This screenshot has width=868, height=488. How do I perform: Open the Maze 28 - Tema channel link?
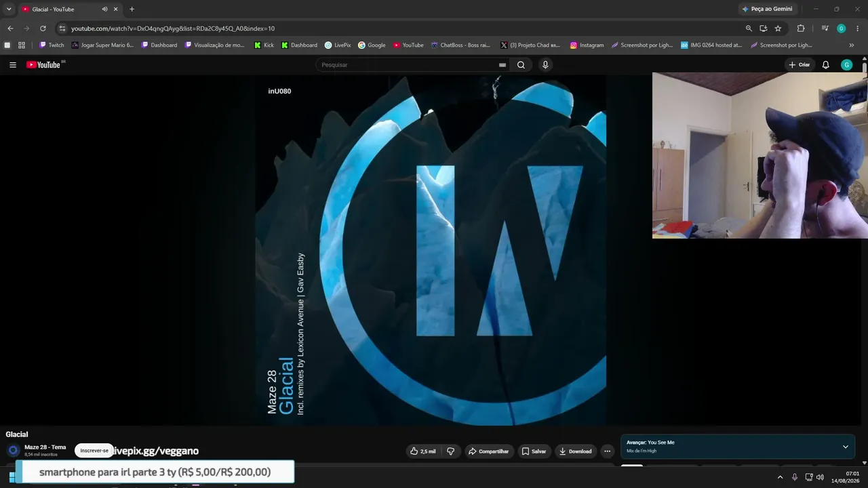click(x=45, y=447)
